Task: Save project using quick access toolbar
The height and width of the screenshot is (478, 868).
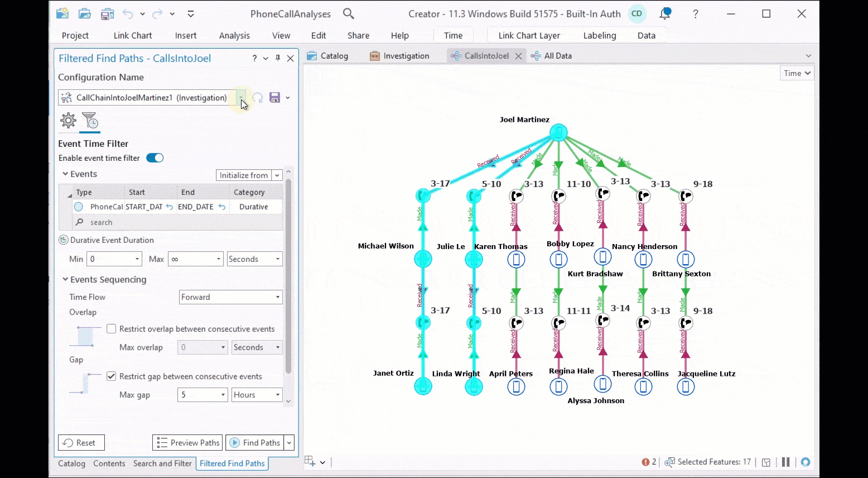Action: click(107, 13)
